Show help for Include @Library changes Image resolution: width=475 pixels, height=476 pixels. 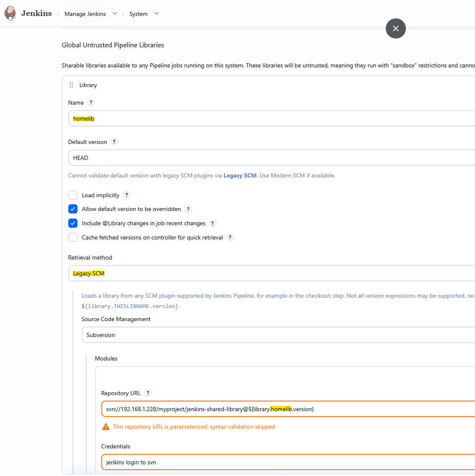coord(213,224)
